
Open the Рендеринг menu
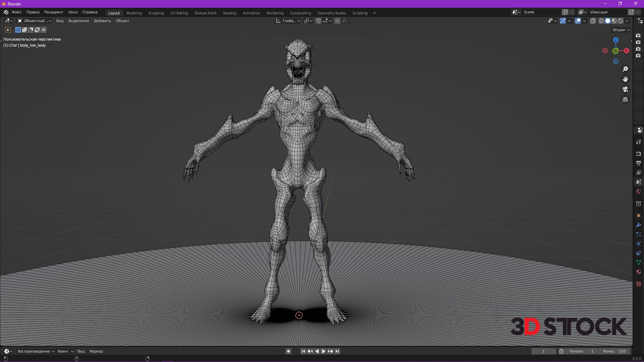click(x=54, y=12)
